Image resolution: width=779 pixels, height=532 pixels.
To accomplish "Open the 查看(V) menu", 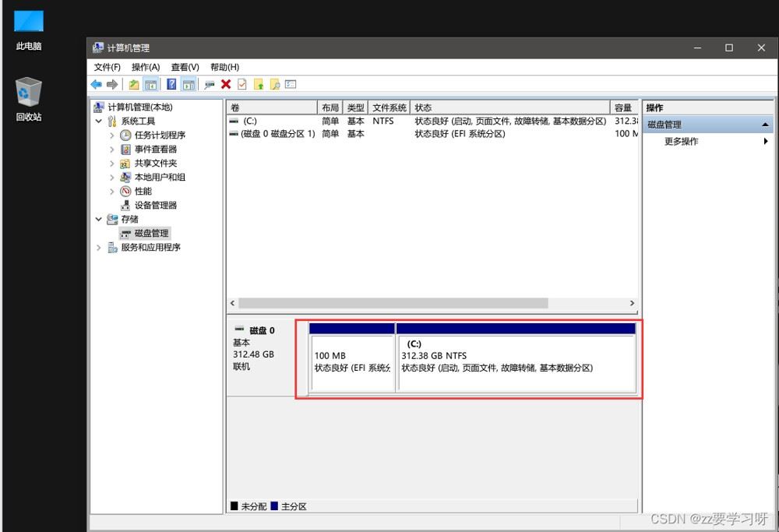I will 185,67.
